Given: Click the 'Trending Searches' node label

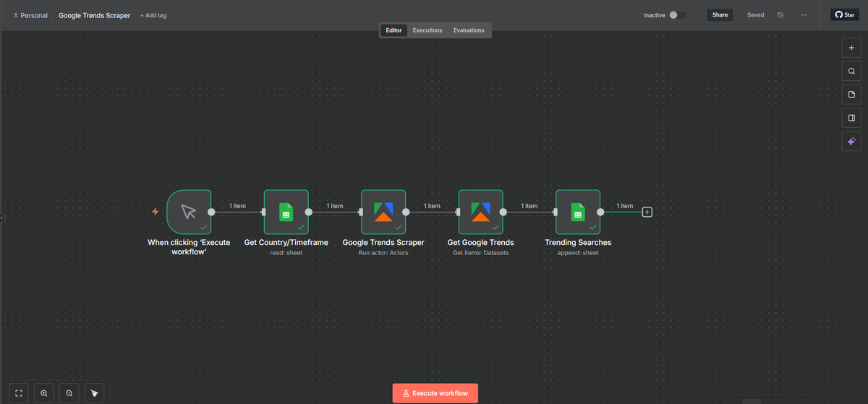Looking at the screenshot, I should [x=578, y=243].
